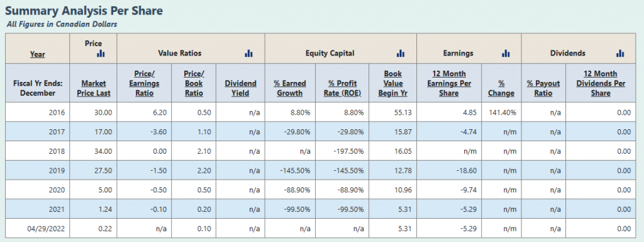Screen dimensions: 644x242
Task: Click the 04/29/2022 date row cell
Action: (37, 229)
